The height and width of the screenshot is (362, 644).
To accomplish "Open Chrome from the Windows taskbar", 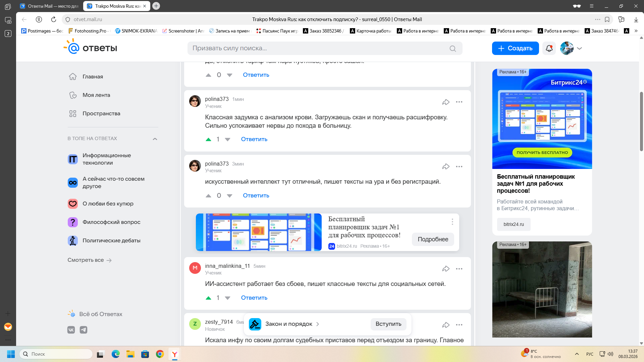I will [x=160, y=354].
